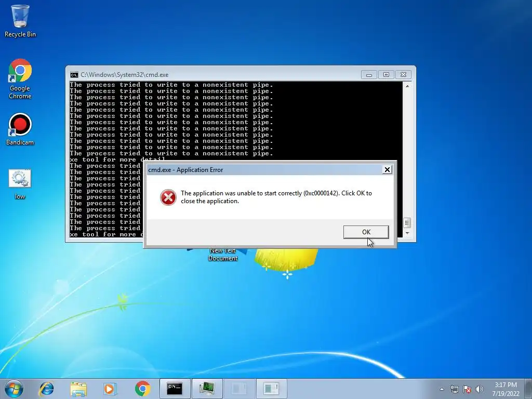Launch Internet Explorer from the taskbar
Image resolution: width=532 pixels, height=399 pixels.
click(46, 389)
